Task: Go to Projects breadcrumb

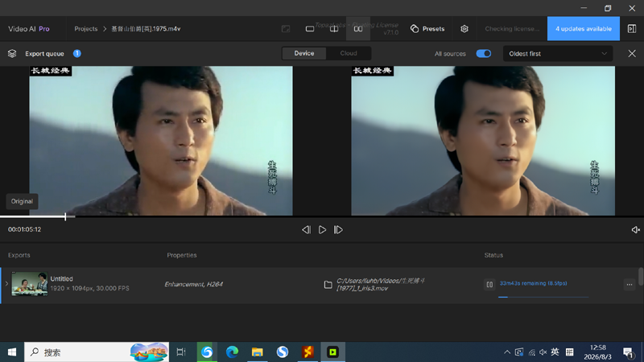Action: click(86, 29)
